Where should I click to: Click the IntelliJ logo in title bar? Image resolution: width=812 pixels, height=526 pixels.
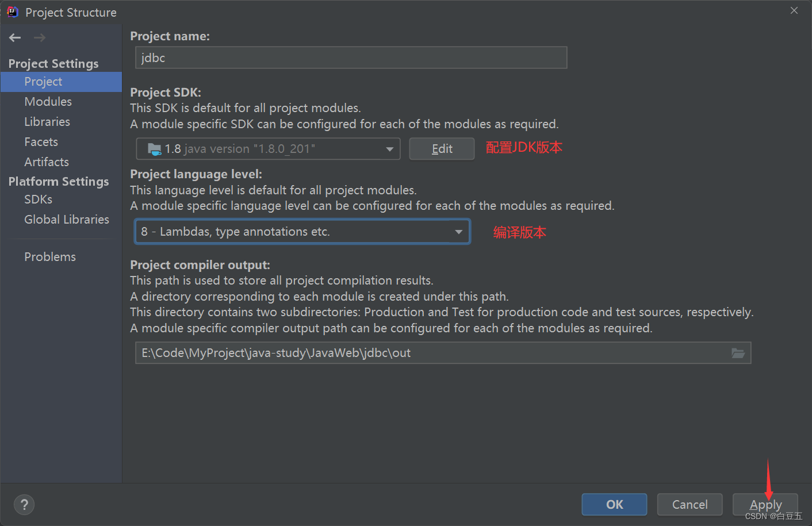13,12
